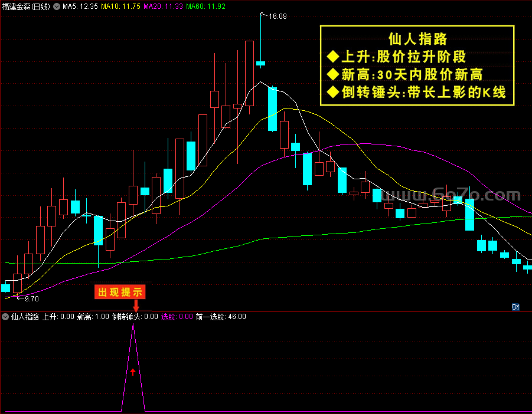Click the MA60 green average label
This screenshot has height=414, width=532.
(205, 6)
